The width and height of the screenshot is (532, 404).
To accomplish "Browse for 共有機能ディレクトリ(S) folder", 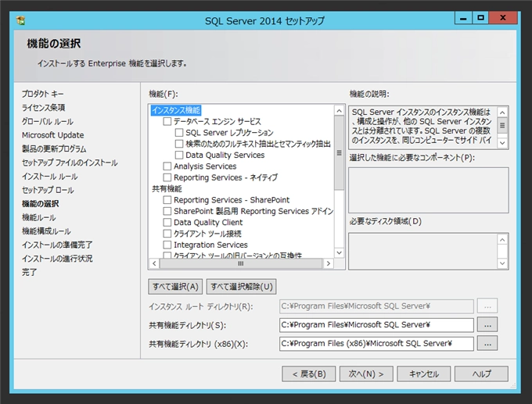I will click(x=487, y=325).
